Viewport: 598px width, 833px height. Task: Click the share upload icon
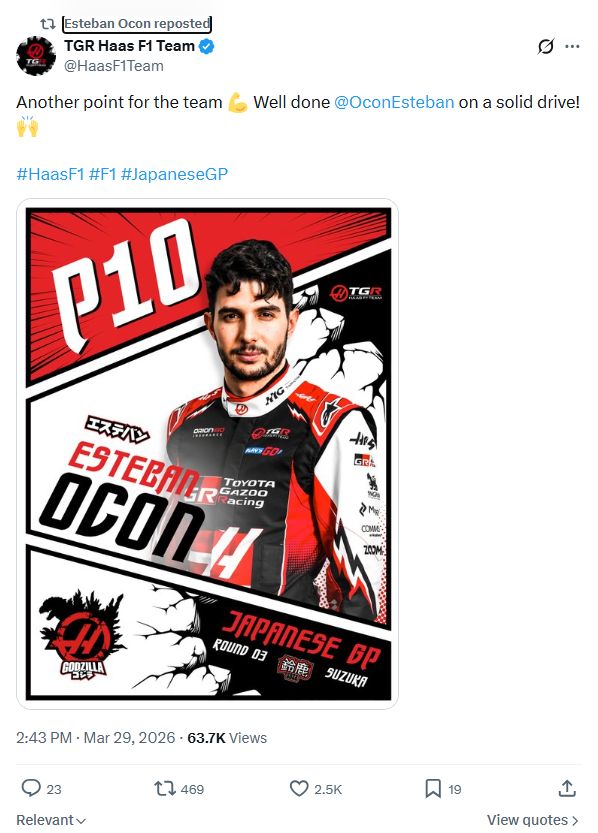567,788
